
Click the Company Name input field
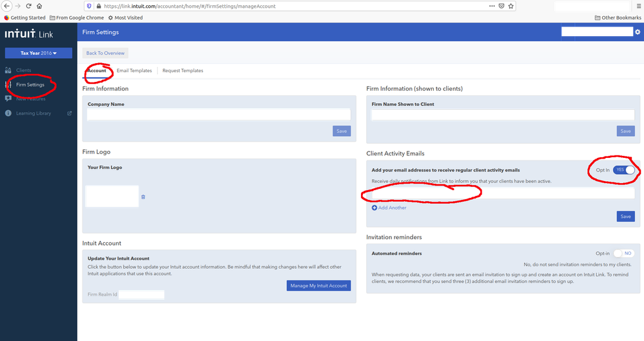coord(219,115)
